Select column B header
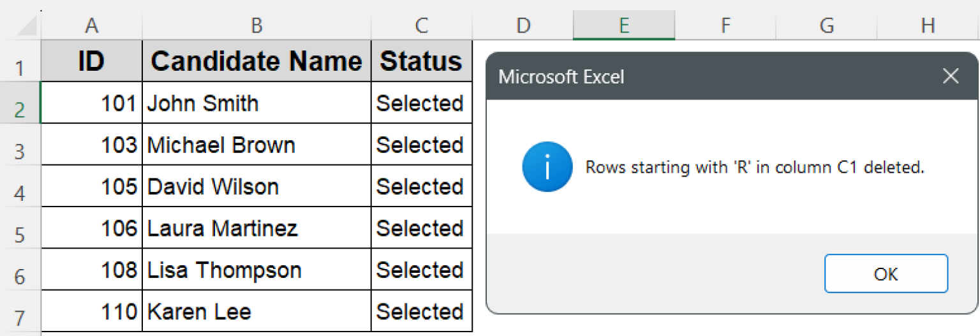 pyautogui.click(x=256, y=26)
